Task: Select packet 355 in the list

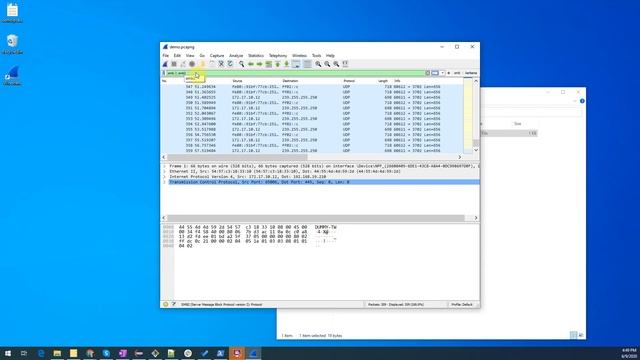Action: pyautogui.click(x=312, y=129)
